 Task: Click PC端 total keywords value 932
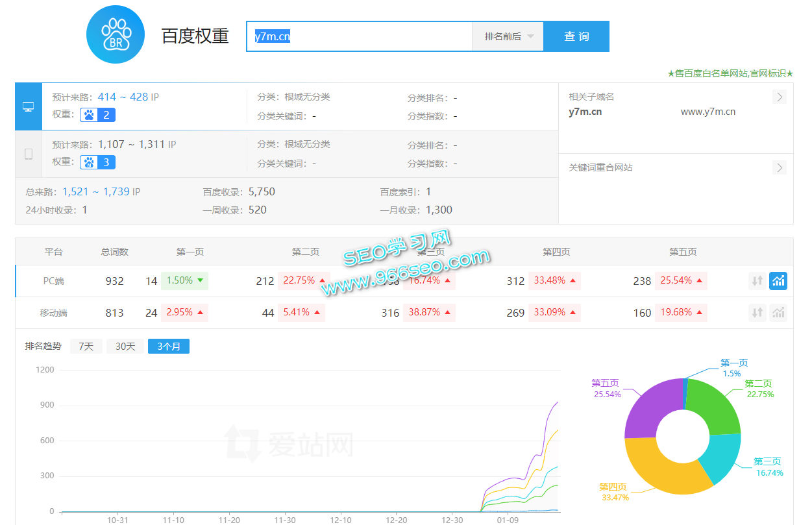(x=114, y=281)
